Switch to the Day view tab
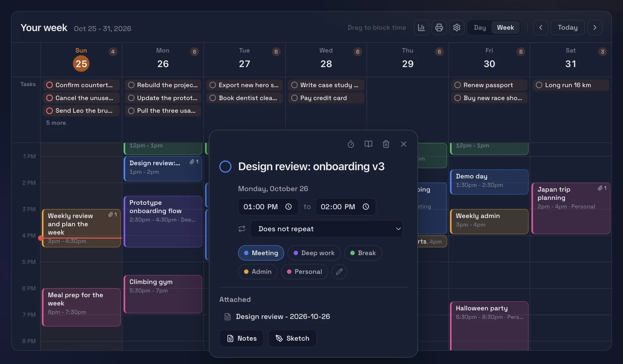 480,28
